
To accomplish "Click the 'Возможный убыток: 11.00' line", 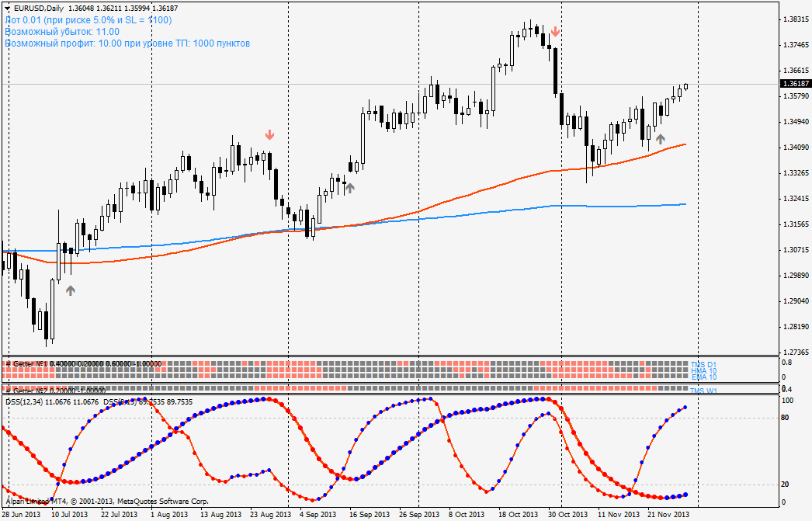I will point(62,32).
